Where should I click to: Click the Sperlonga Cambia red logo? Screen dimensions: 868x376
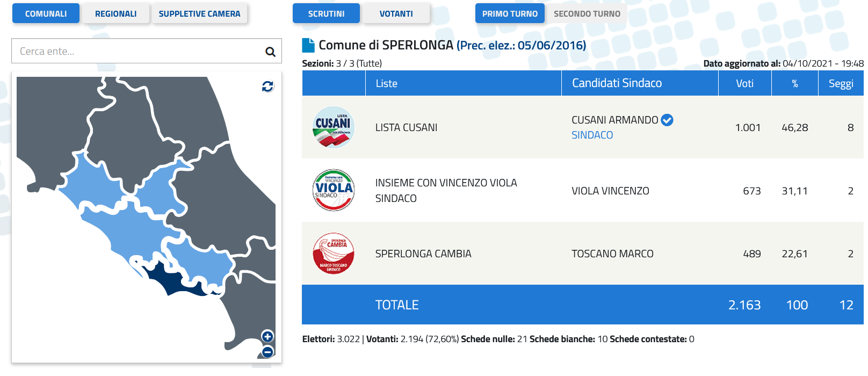click(x=334, y=254)
